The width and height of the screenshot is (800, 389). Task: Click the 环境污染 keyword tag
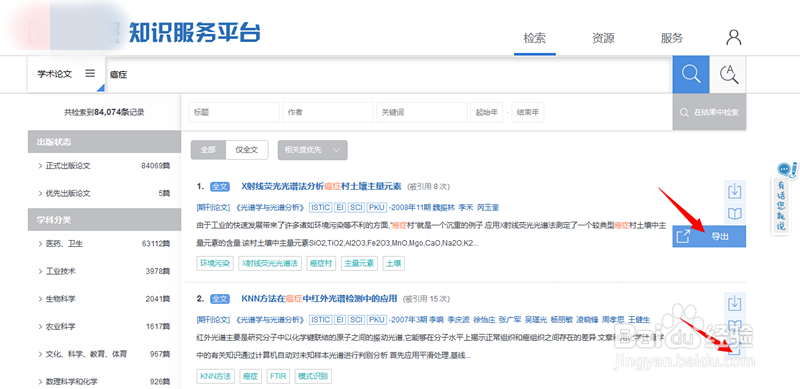215,263
